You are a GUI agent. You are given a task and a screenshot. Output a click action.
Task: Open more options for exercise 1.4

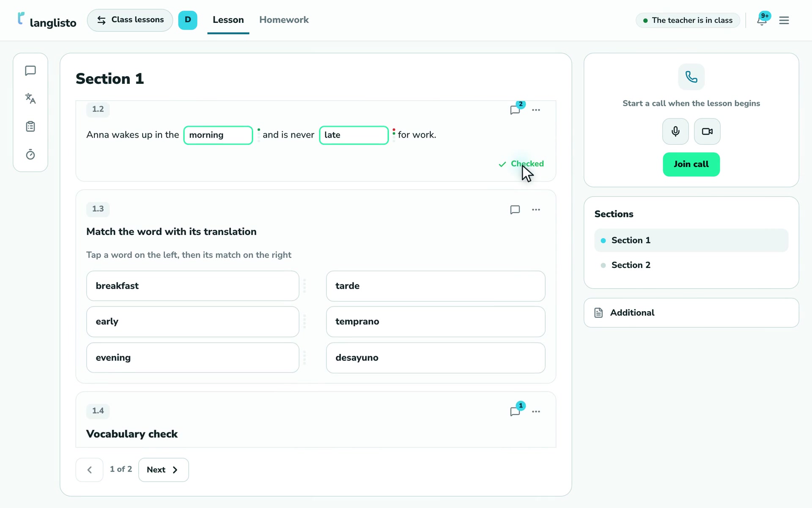(x=536, y=411)
